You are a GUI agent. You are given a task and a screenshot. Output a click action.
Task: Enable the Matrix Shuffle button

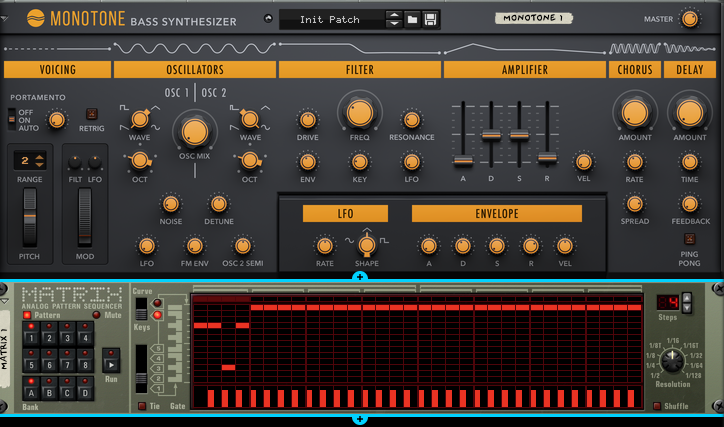(x=657, y=406)
